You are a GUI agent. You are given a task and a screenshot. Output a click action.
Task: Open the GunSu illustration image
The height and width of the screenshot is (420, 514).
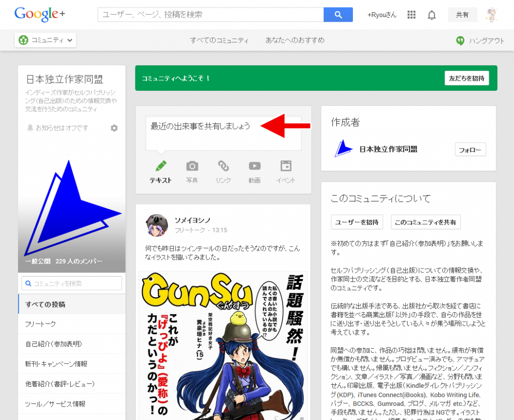[223, 346]
